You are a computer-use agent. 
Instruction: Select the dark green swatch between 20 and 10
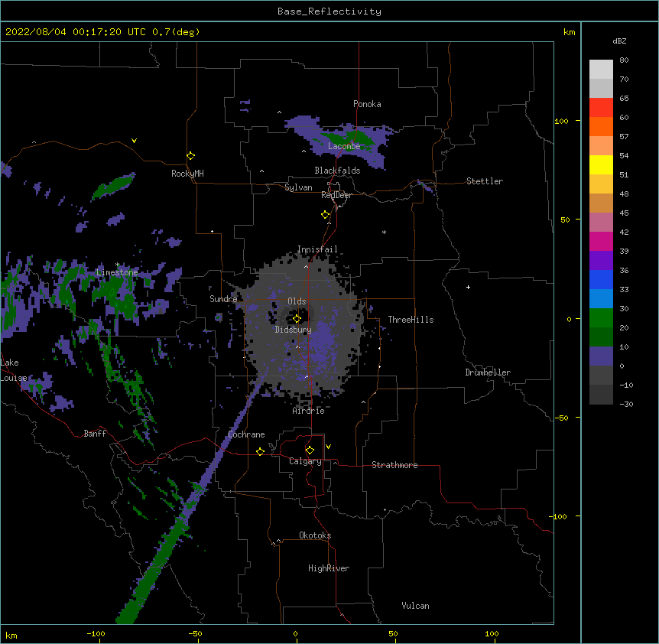(x=601, y=337)
